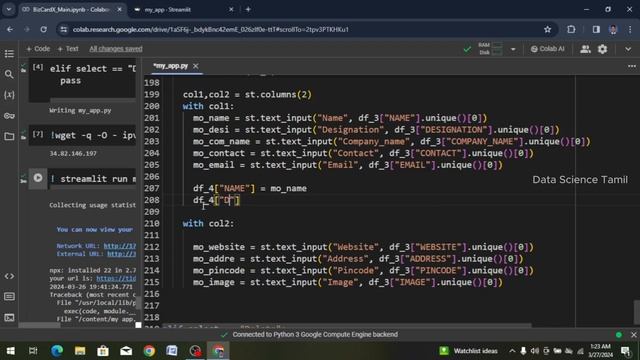Open the editor pane more options menu
Image resolution: width=640 pixels, height=360 pixels.
click(x=631, y=66)
